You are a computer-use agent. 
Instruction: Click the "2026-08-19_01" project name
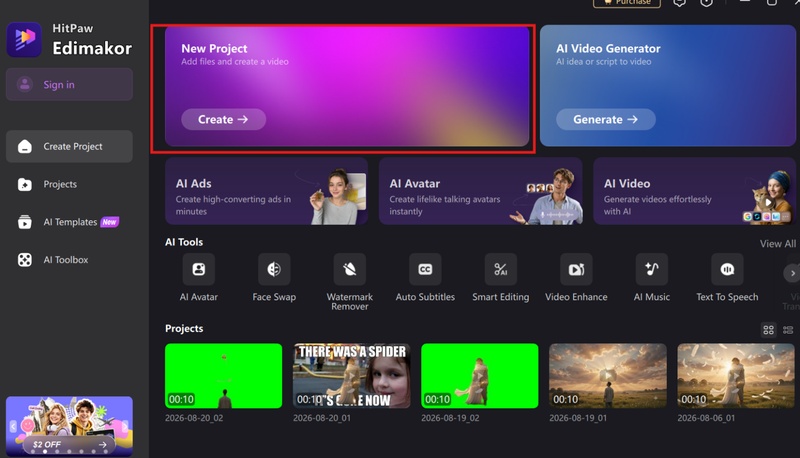(x=578, y=418)
